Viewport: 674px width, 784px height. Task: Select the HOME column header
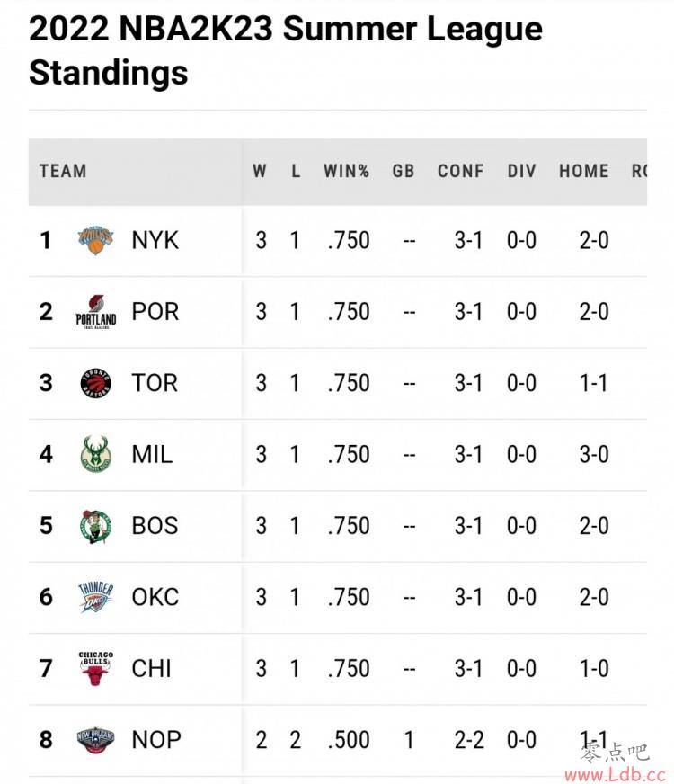(x=583, y=171)
